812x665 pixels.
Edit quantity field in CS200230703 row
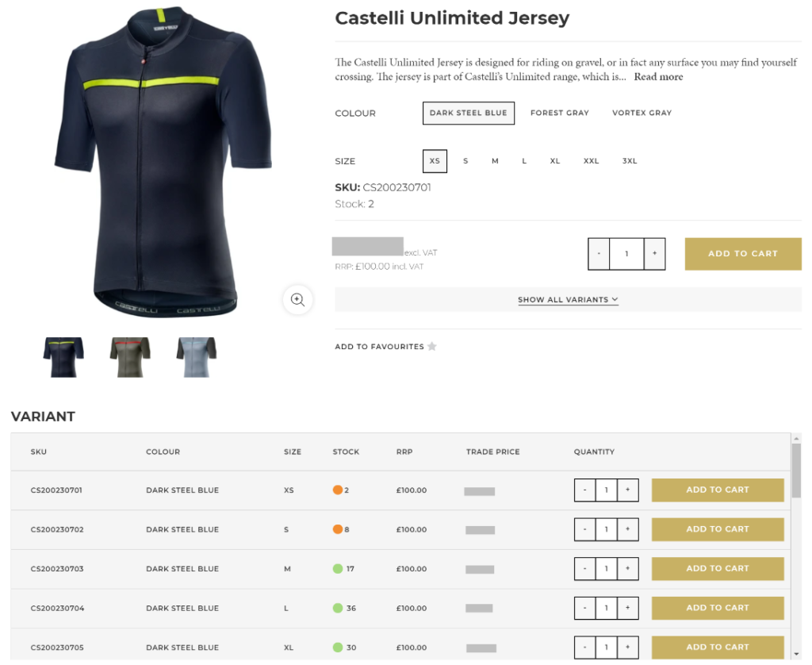(x=607, y=569)
